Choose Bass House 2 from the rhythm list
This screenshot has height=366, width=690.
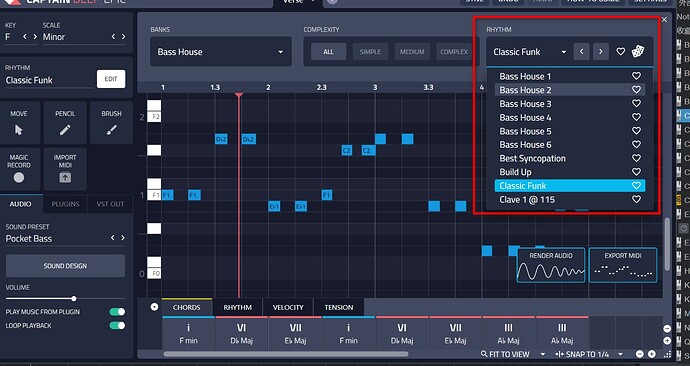pyautogui.click(x=570, y=90)
